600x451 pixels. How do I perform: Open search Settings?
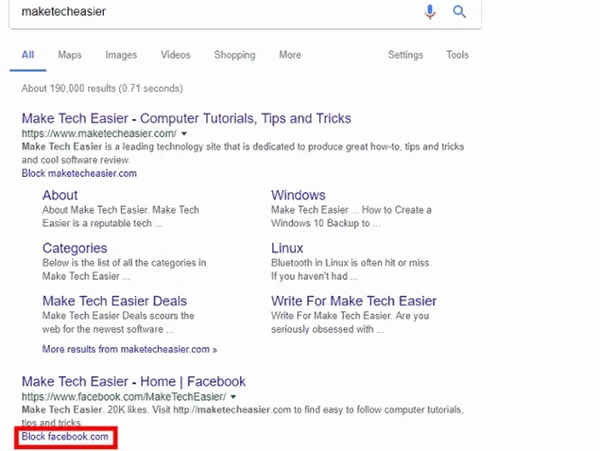click(406, 55)
